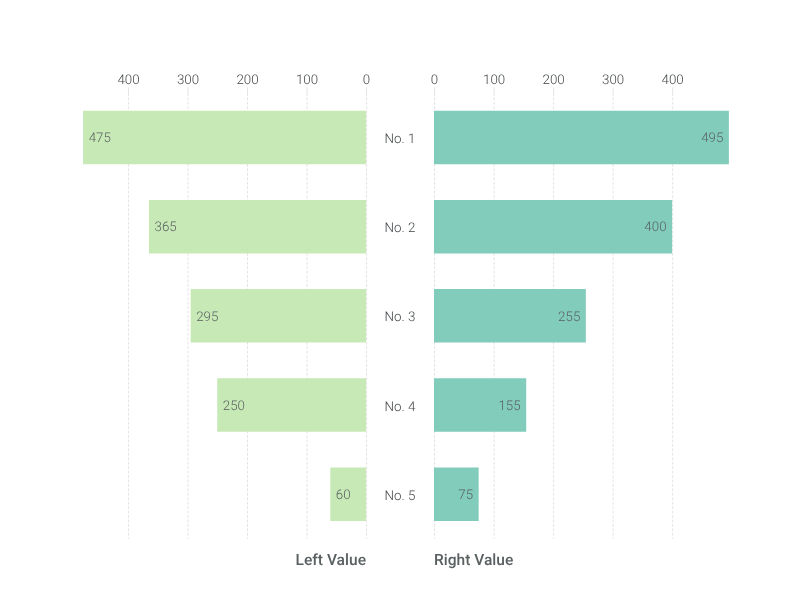Image resolution: width=800 pixels, height=600 pixels.
Task: Click the 300 tick on right axis
Action: tap(613, 79)
